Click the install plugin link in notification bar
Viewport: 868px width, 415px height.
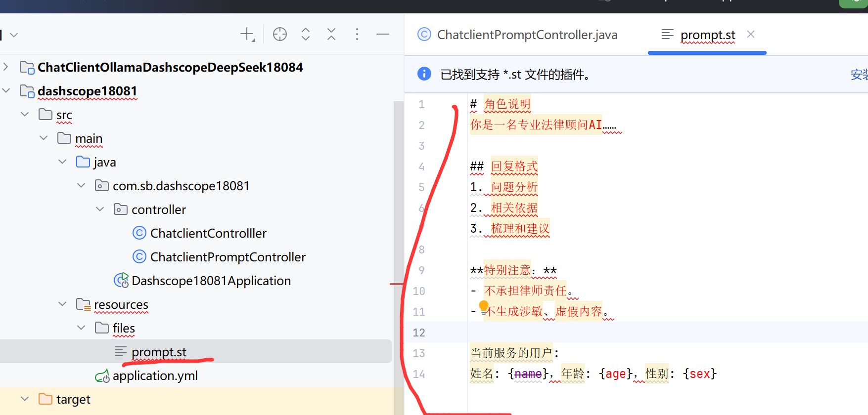[x=859, y=75]
